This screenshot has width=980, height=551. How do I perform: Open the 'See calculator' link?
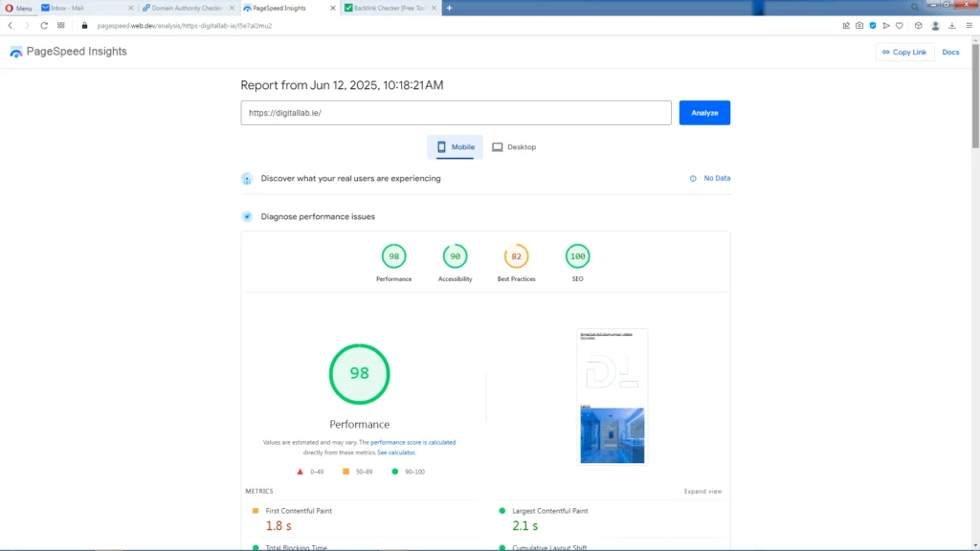(x=395, y=452)
